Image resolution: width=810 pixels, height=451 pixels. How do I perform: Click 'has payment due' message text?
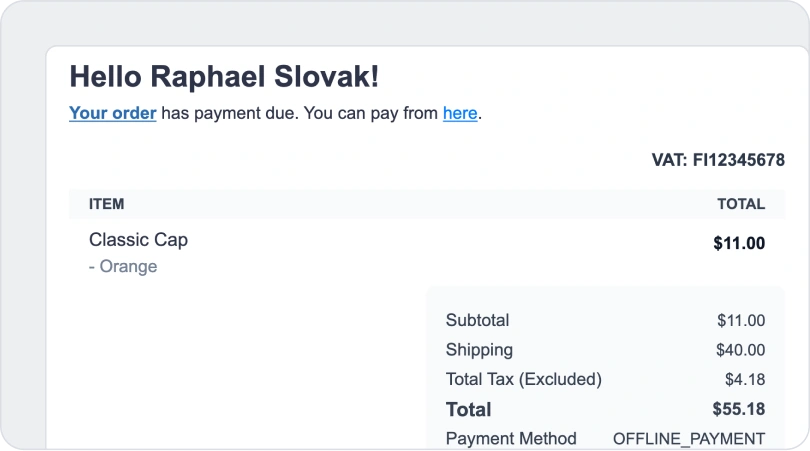coord(229,113)
